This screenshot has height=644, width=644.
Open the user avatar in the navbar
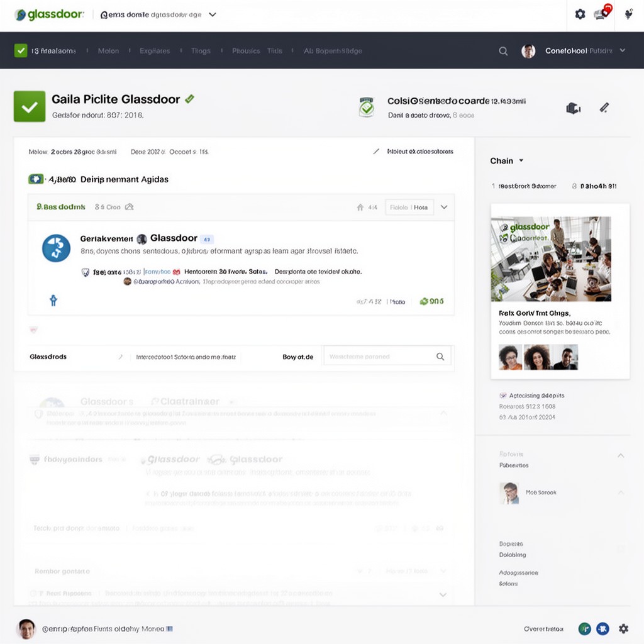[528, 51]
